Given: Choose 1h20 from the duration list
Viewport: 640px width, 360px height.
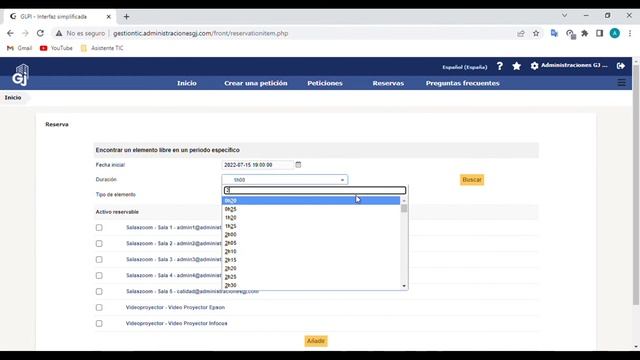Looking at the screenshot, I should click(311, 218).
